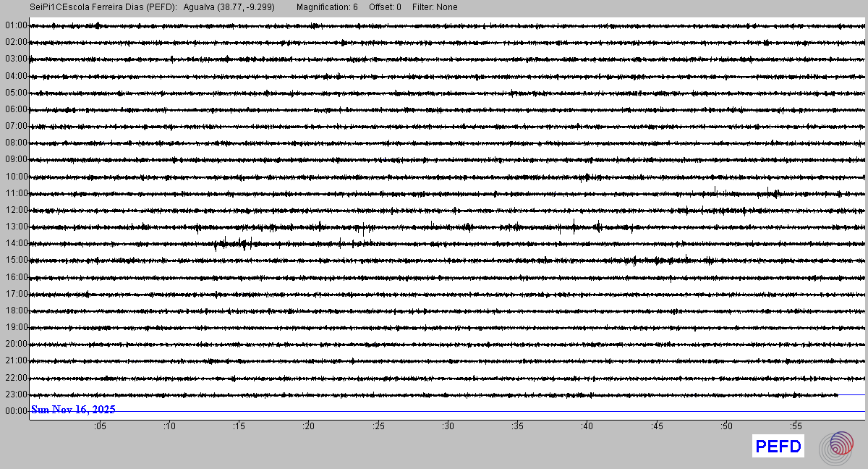
Task: Click the Filter: None header text
Action: point(435,7)
